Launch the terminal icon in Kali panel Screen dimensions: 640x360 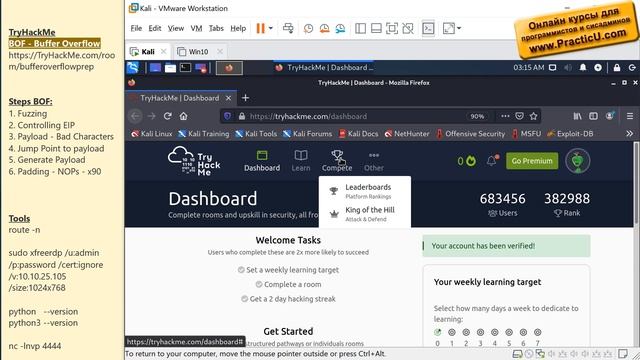click(x=185, y=68)
